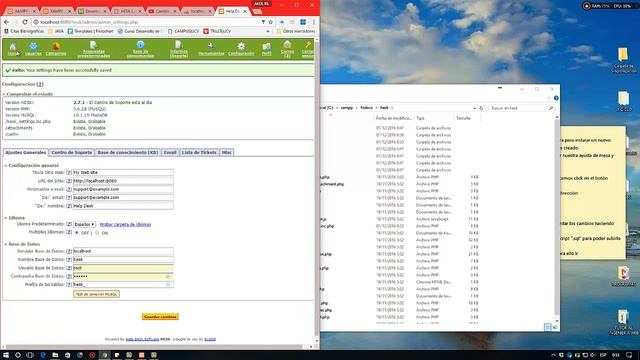Click the browser page horizontal scrollbar
This screenshot has width=640, height=360.
[x=155, y=347]
